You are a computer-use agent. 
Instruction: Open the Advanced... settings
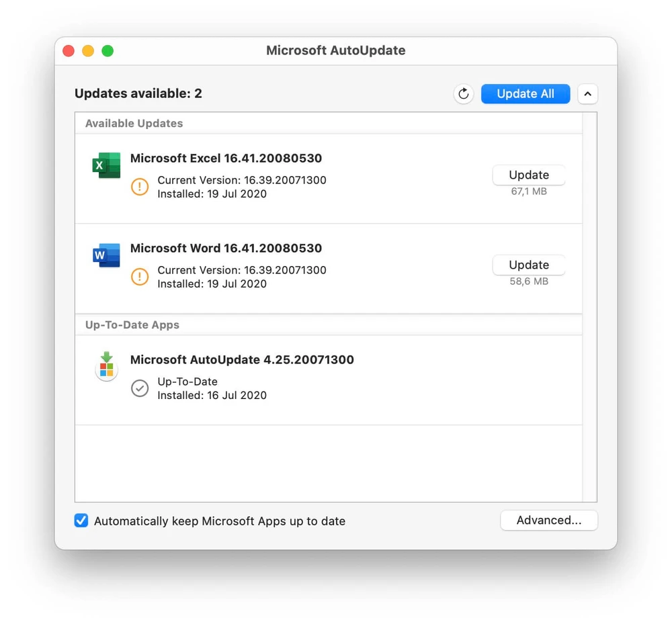548,521
